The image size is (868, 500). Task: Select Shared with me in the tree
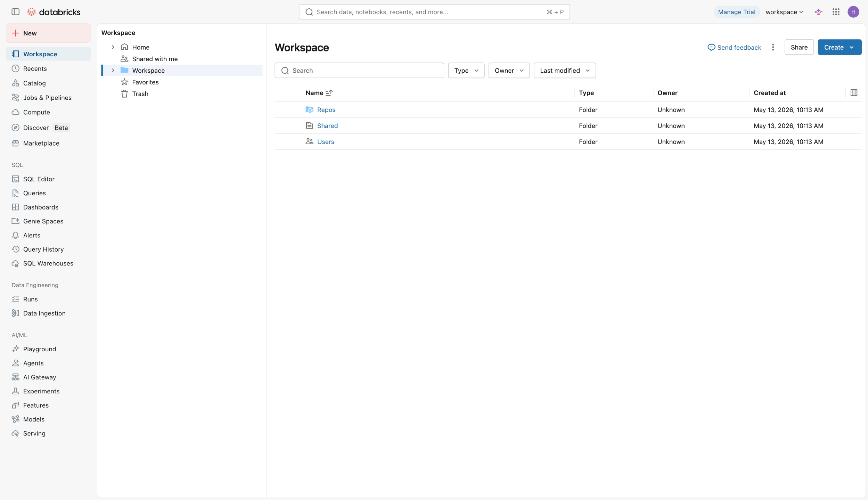[x=182, y=59]
